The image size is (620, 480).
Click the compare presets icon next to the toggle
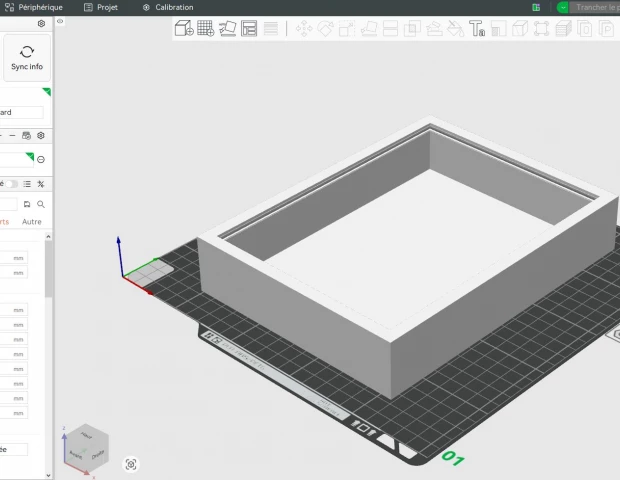(x=27, y=184)
